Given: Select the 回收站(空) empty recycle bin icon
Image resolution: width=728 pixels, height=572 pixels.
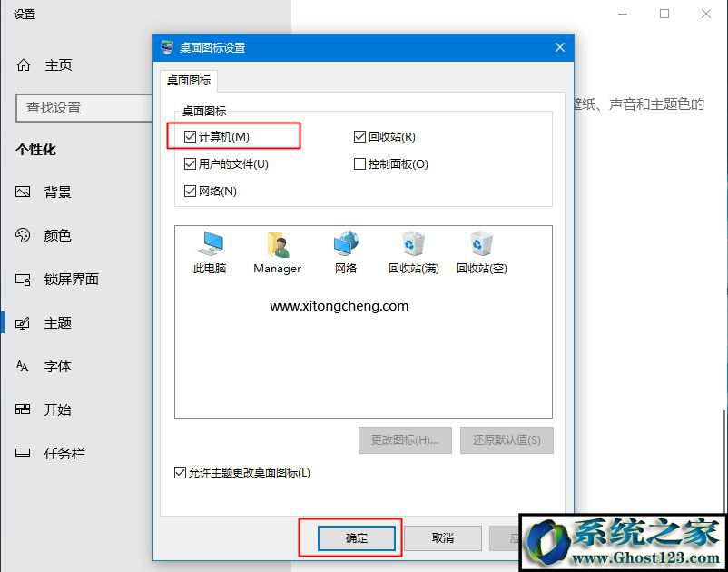Looking at the screenshot, I should click(x=481, y=243).
